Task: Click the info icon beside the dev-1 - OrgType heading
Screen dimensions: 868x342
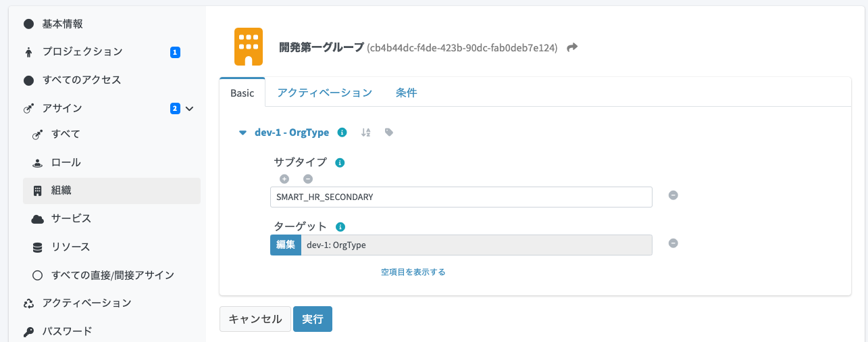Action: click(342, 132)
